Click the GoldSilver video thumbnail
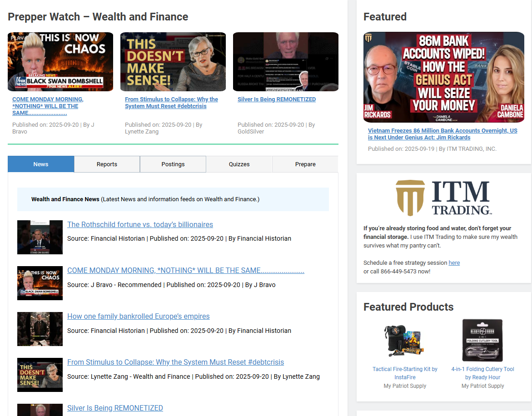The width and height of the screenshot is (532, 416). point(285,61)
